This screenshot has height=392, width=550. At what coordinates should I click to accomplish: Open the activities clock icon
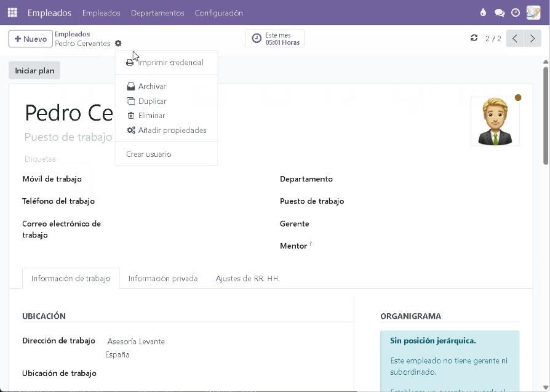coord(516,12)
